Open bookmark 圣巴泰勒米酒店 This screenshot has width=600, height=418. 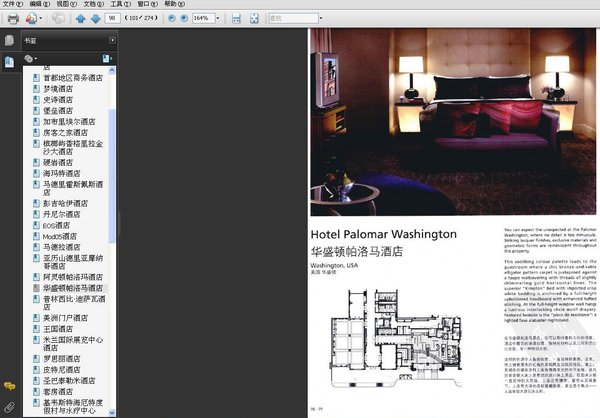[x=69, y=381]
